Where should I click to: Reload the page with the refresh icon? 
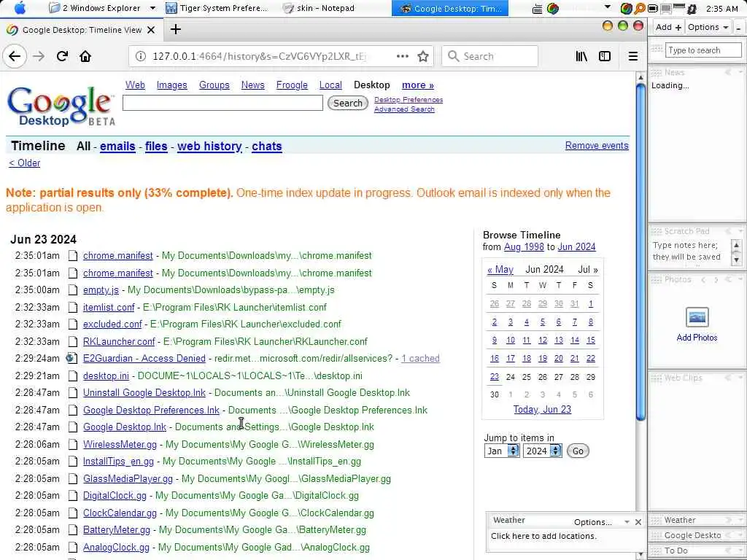tap(63, 56)
